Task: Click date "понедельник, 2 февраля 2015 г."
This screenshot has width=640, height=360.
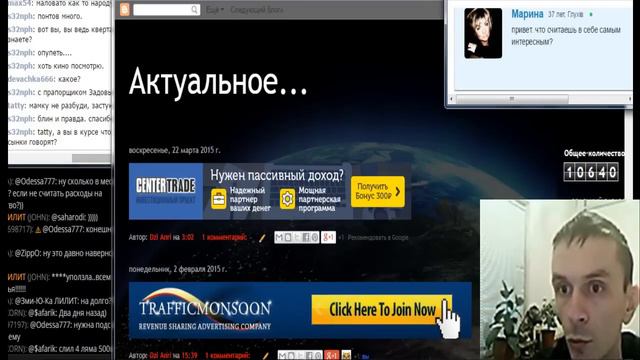Action: 178,269
